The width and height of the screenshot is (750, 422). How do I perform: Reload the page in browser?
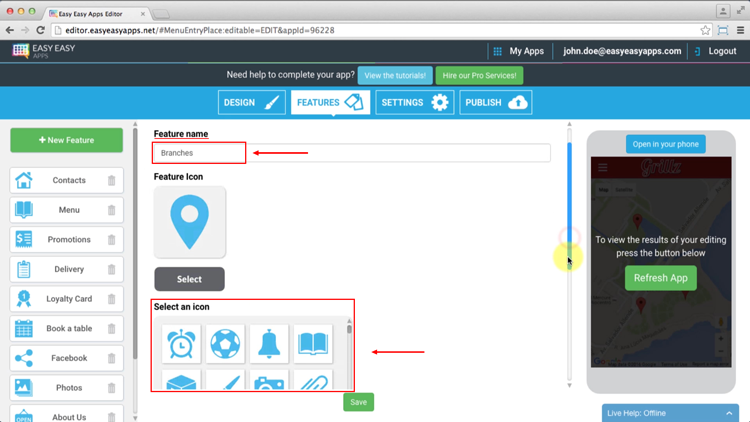41,30
